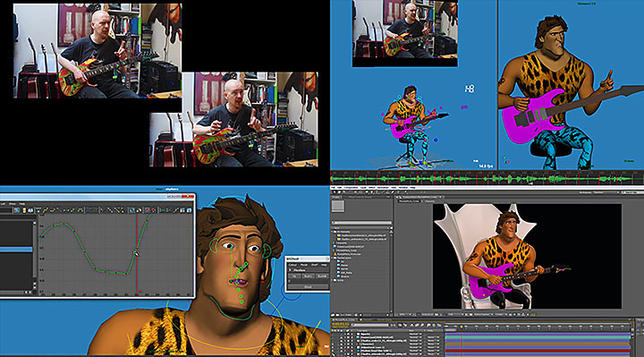The image size is (644, 357).
Task: Collapse the RenderLayers folder in Project panel
Action: pyautogui.click(x=332, y=258)
